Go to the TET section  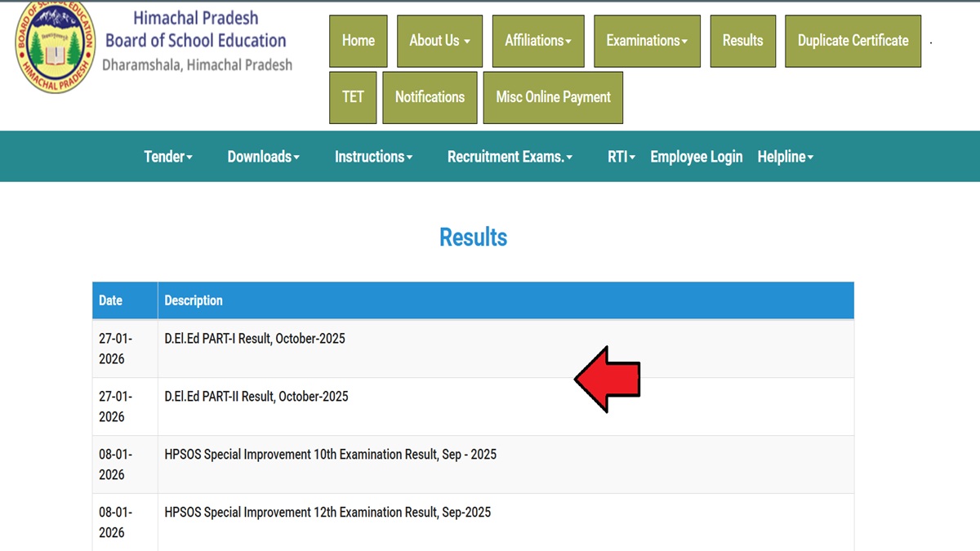[x=352, y=96]
